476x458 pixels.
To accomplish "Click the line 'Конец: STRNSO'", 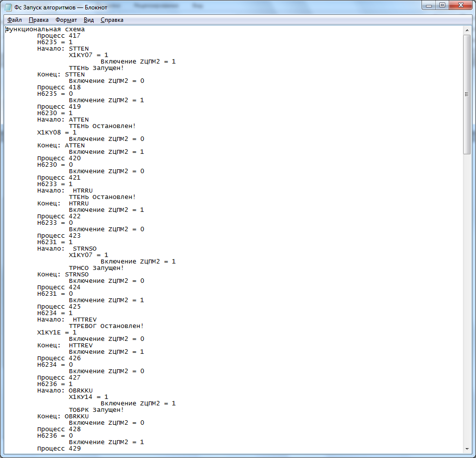I will coord(63,274).
